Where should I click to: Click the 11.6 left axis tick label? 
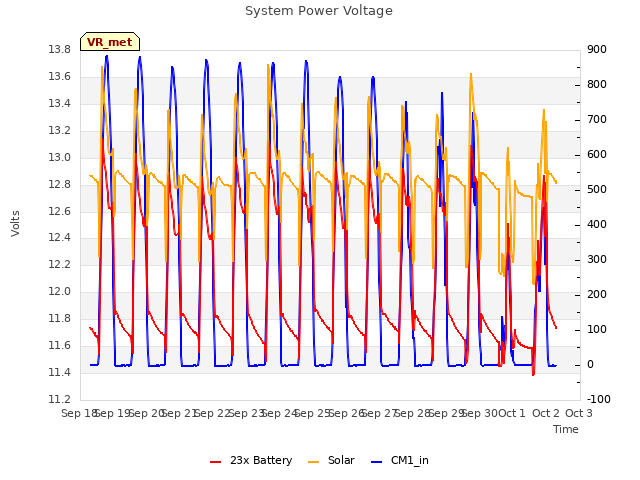(59, 346)
